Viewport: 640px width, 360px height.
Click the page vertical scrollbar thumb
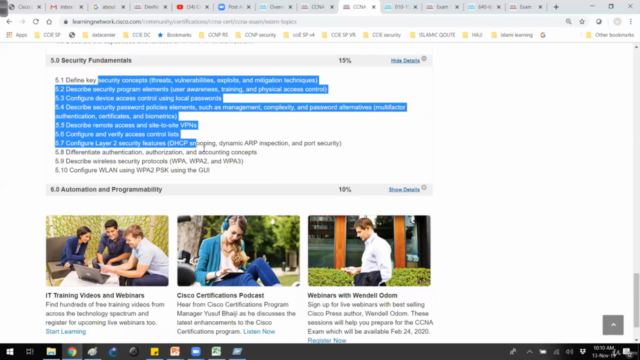point(636,300)
